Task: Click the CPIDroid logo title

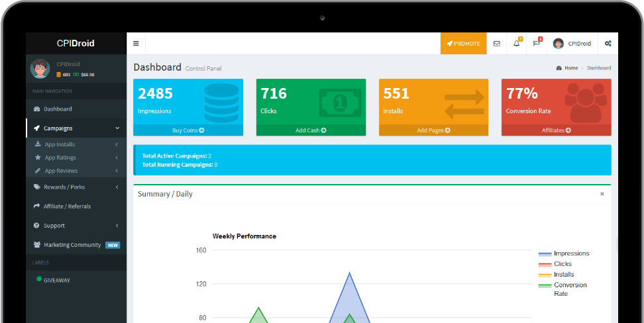Action: 76,43
